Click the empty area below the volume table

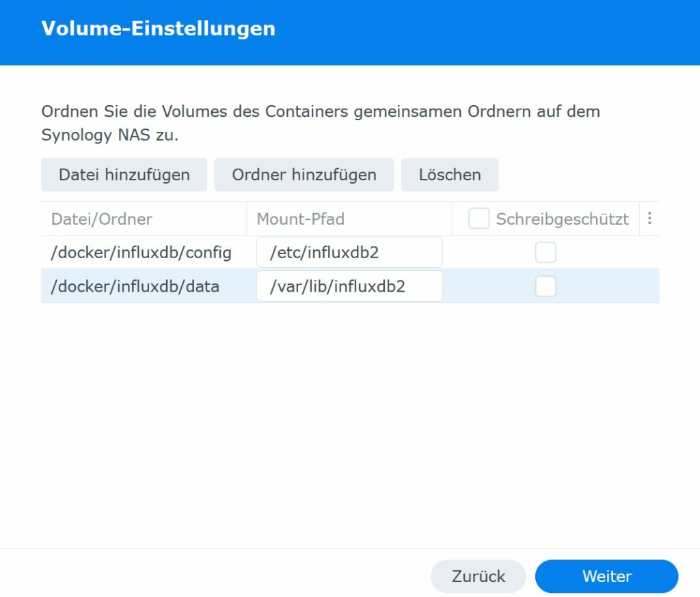[342, 410]
